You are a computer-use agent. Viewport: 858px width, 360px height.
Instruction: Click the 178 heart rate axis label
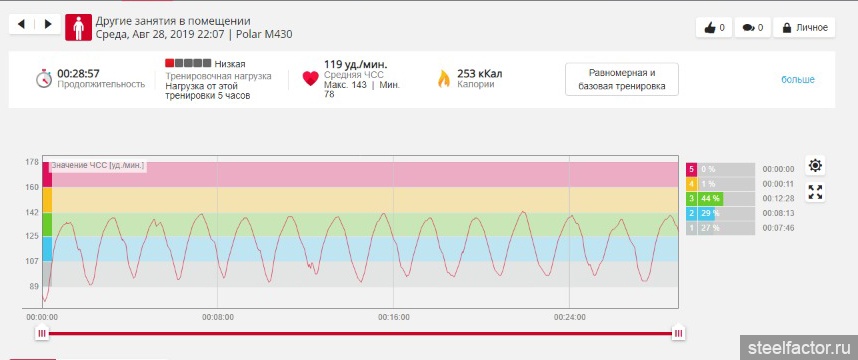pos(32,162)
